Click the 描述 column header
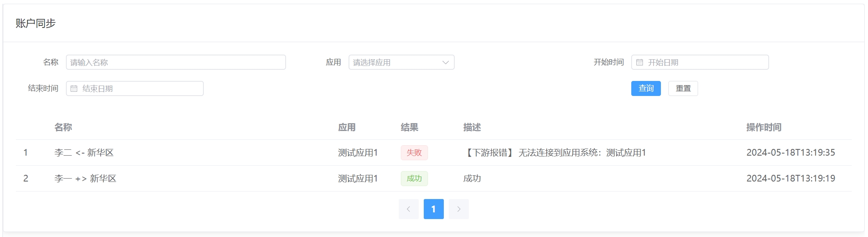Image resolution: width=868 pixels, height=237 pixels. [x=472, y=127]
